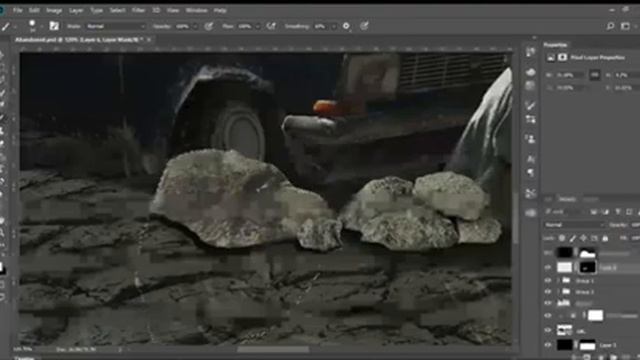This screenshot has width=640, height=360.
Task: Open the Image menu
Action: click(x=53, y=10)
